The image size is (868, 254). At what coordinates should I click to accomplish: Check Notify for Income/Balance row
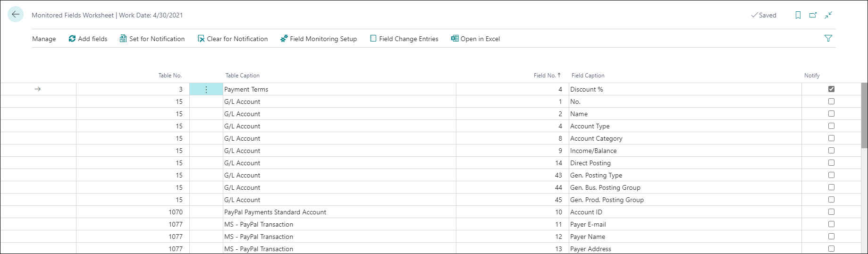pos(831,150)
